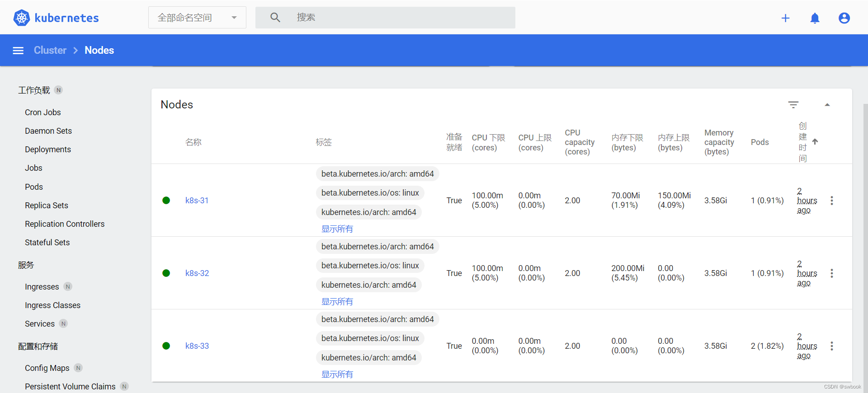The image size is (868, 393).
Task: Select Pods in sidebar
Action: click(34, 187)
